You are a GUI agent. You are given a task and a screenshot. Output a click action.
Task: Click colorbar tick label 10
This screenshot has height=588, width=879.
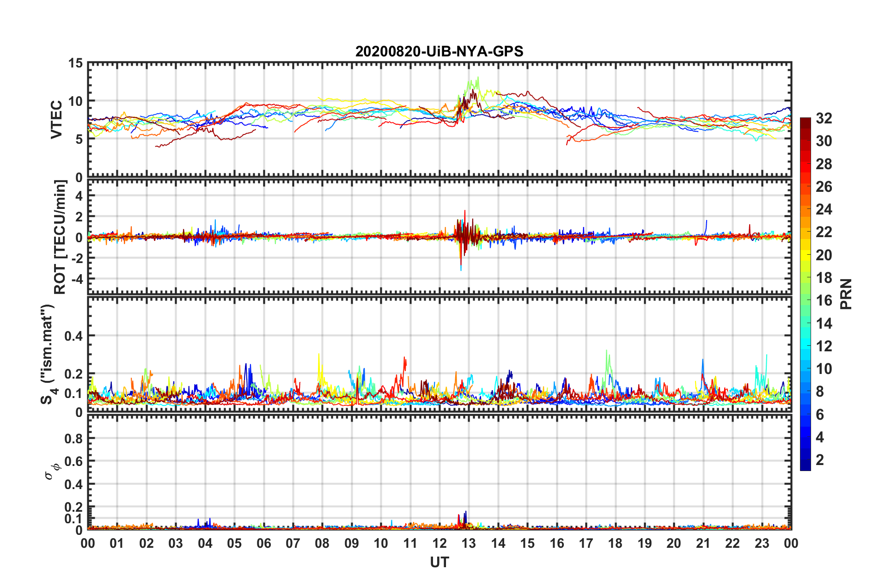824,369
